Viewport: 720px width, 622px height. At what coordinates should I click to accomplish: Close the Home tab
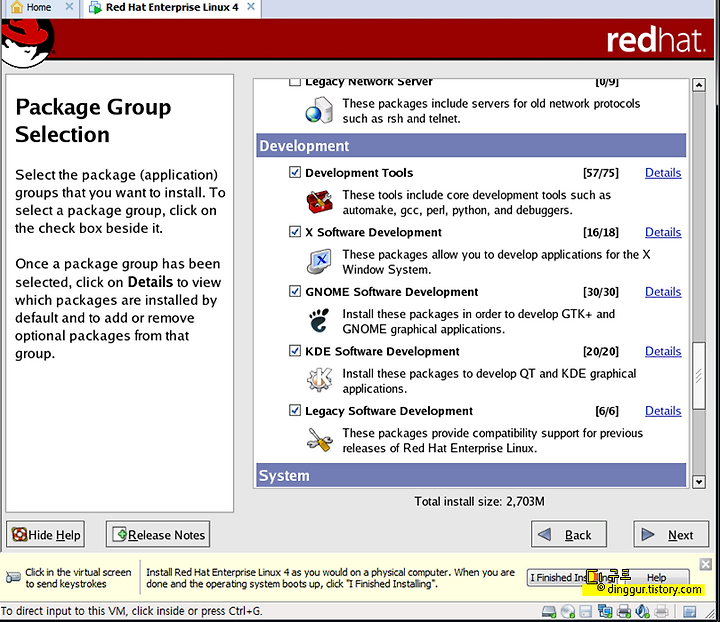click(69, 7)
